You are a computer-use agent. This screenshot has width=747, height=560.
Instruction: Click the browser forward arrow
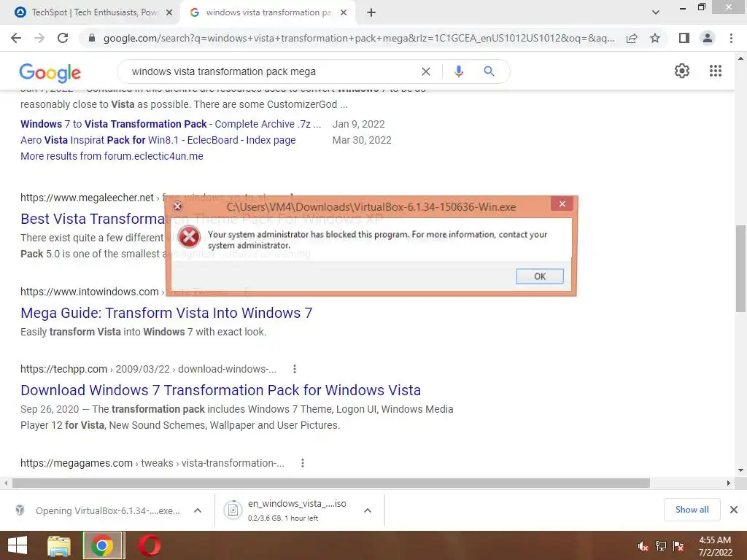(x=39, y=38)
